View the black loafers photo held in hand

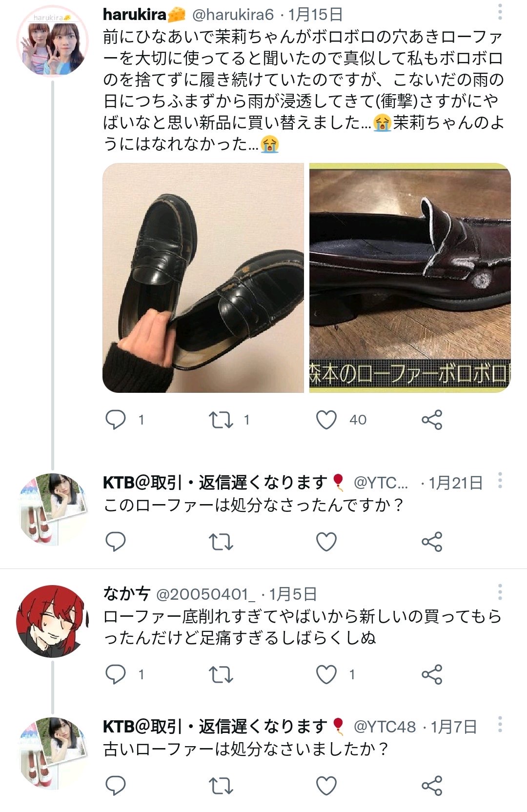(203, 278)
